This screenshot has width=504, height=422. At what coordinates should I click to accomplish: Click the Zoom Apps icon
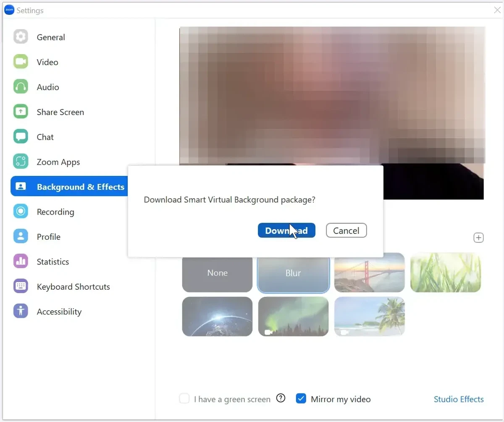click(21, 162)
